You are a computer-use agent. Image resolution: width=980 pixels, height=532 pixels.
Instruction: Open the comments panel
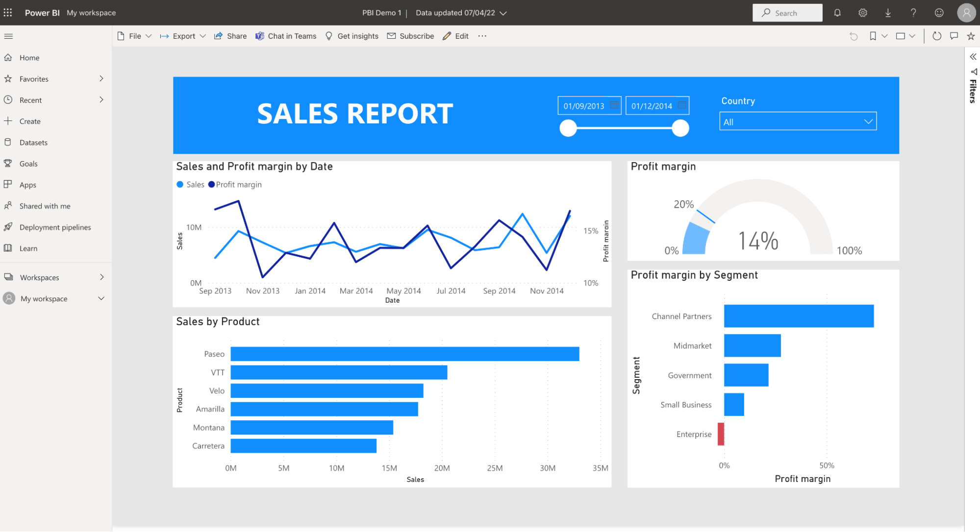[x=954, y=36]
